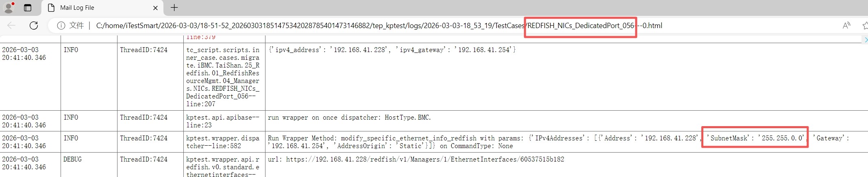The height and width of the screenshot is (177, 868).
Task: Click the 'run wrapper on once dispatcher' message
Action: [x=349, y=118]
